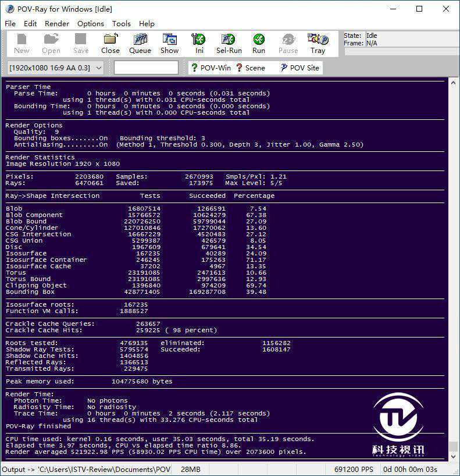Screen dimensions: 460x476
Task: Open the POV-Win help link
Action: (211, 68)
